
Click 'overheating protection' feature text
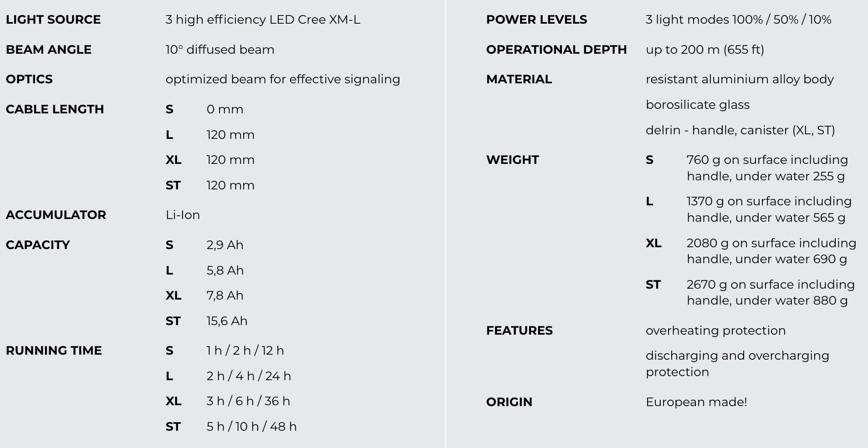click(x=716, y=331)
